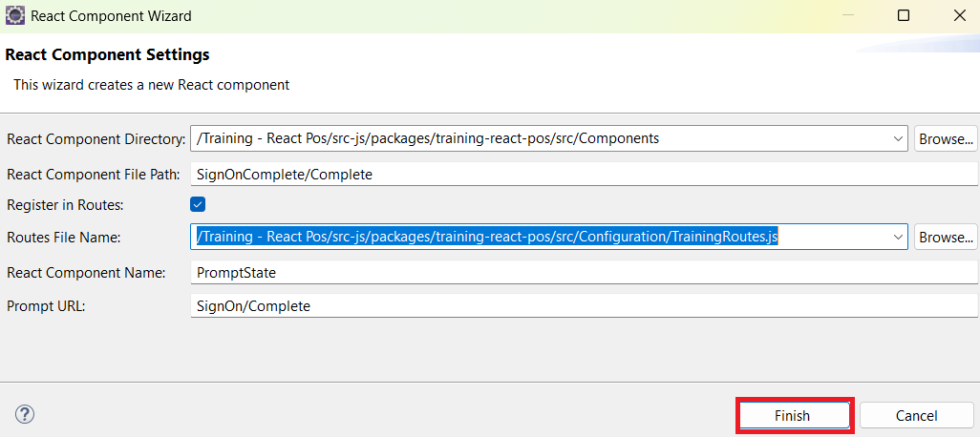Viewport: 980px width, 437px height.
Task: Click the React Component File Path field
Action: pos(584,175)
